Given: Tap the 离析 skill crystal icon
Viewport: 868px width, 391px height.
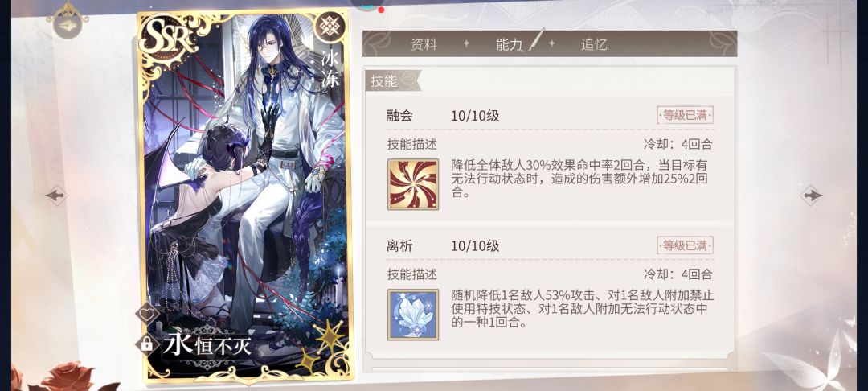Looking at the screenshot, I should tap(413, 314).
